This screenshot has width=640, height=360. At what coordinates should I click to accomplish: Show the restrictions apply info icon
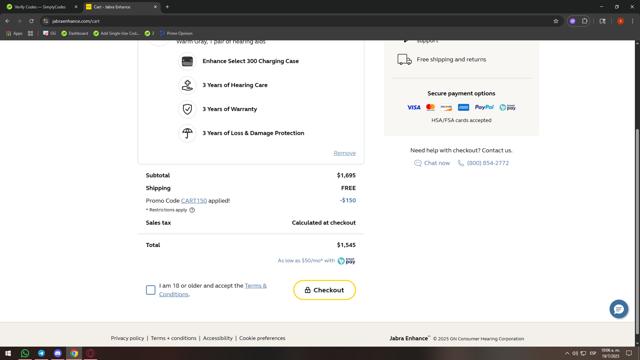192,210
